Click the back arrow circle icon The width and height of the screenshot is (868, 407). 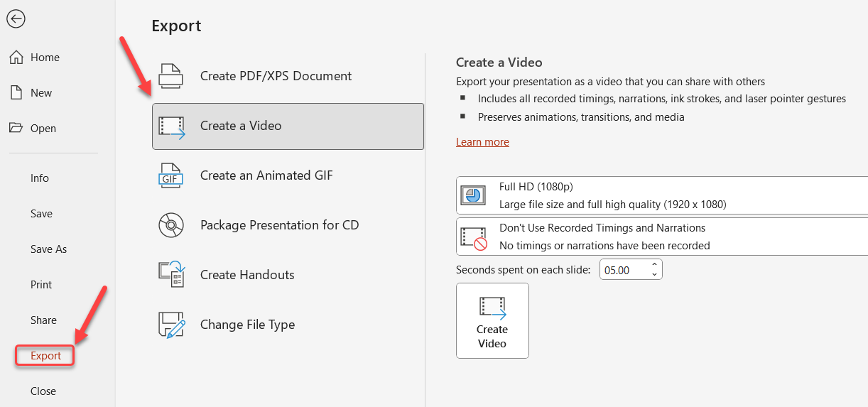(x=16, y=18)
